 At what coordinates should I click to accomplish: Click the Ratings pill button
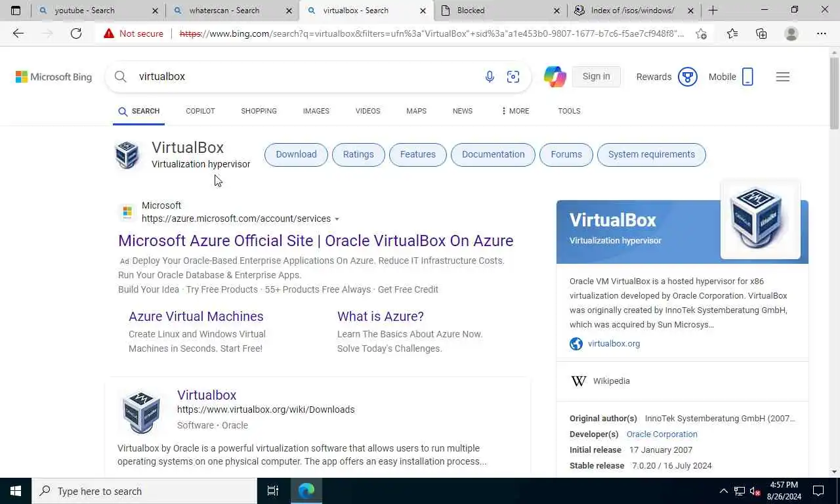(358, 155)
